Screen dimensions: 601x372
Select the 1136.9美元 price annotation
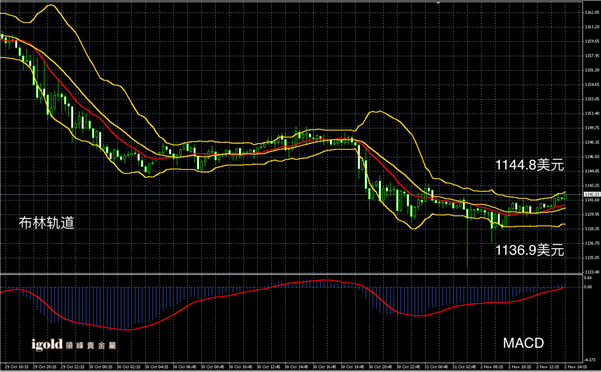529,250
